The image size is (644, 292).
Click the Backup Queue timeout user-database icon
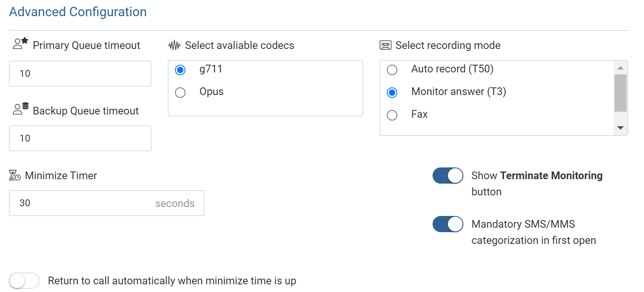(20, 109)
